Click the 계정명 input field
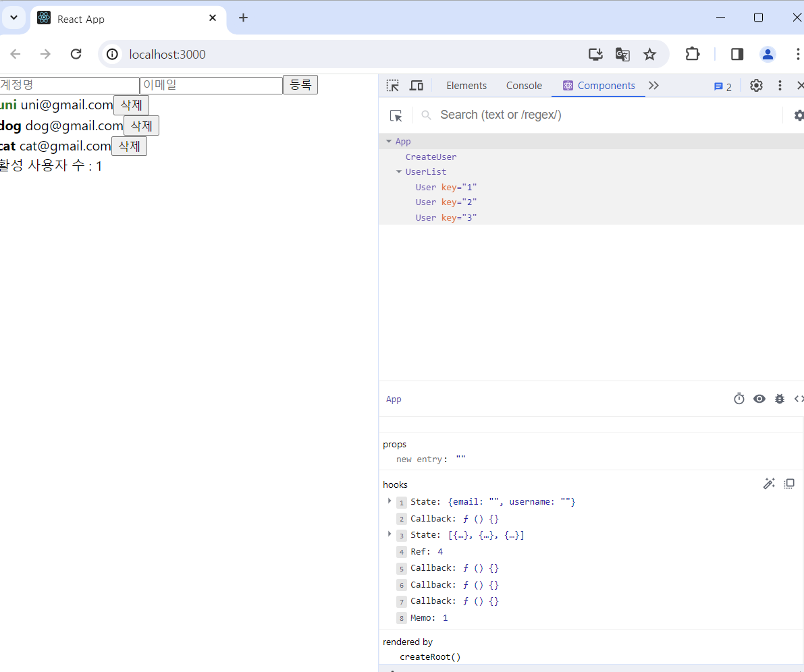The image size is (804, 672). click(x=68, y=84)
